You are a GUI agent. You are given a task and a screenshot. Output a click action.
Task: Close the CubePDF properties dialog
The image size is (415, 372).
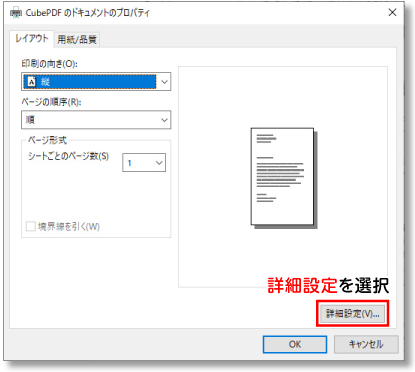[x=392, y=13]
